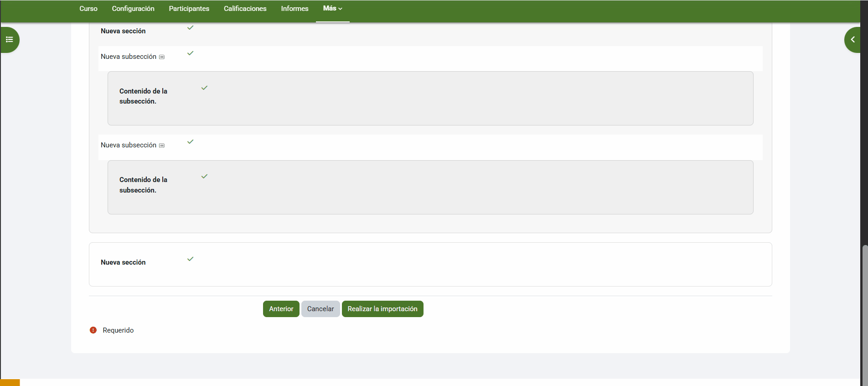Go to the Participantes tab
Image resolution: width=868 pixels, height=386 pixels.
(189, 9)
